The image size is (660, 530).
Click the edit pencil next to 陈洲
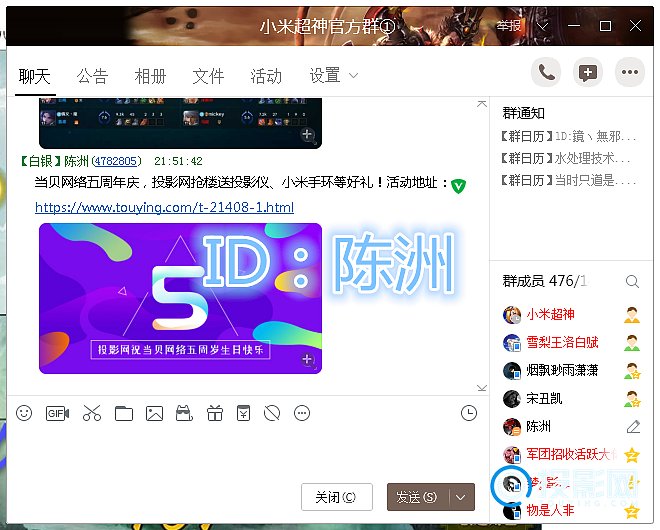633,426
